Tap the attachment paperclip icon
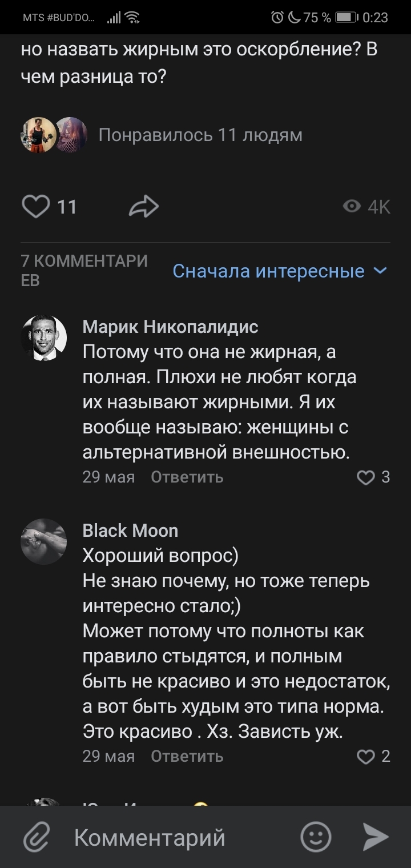 point(37,838)
